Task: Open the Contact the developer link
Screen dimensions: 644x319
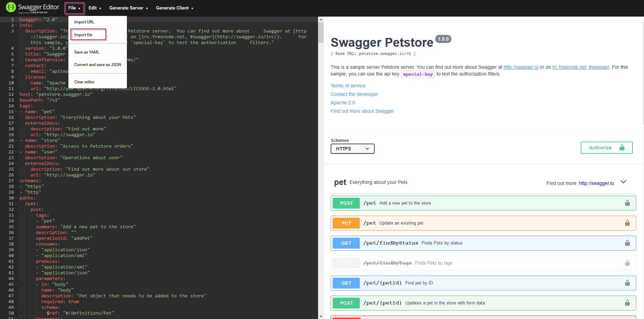Action: (x=354, y=94)
